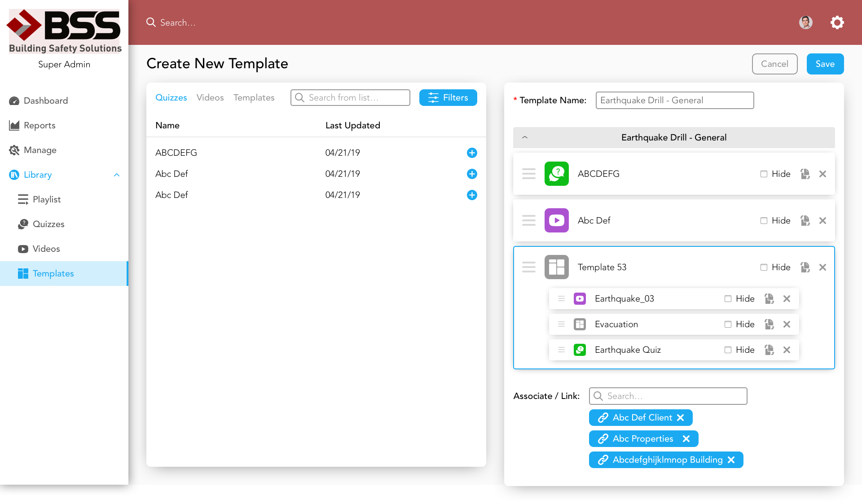
Task: Toggle Hide checkbox for Evacuation
Action: tap(728, 324)
